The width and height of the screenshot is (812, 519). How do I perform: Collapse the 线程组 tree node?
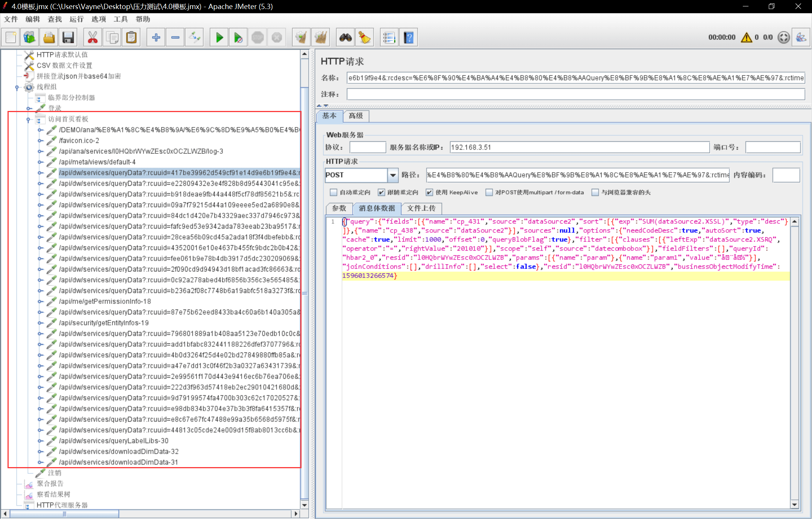point(17,87)
